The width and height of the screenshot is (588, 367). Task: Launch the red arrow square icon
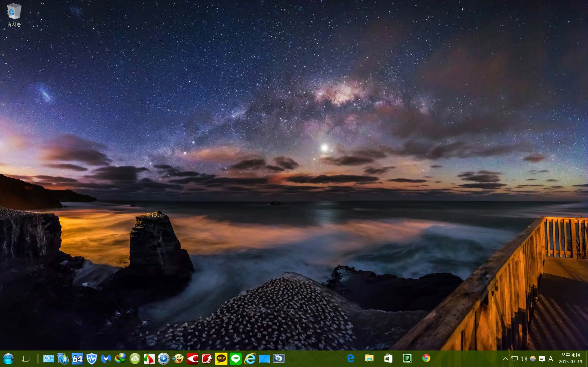207,358
